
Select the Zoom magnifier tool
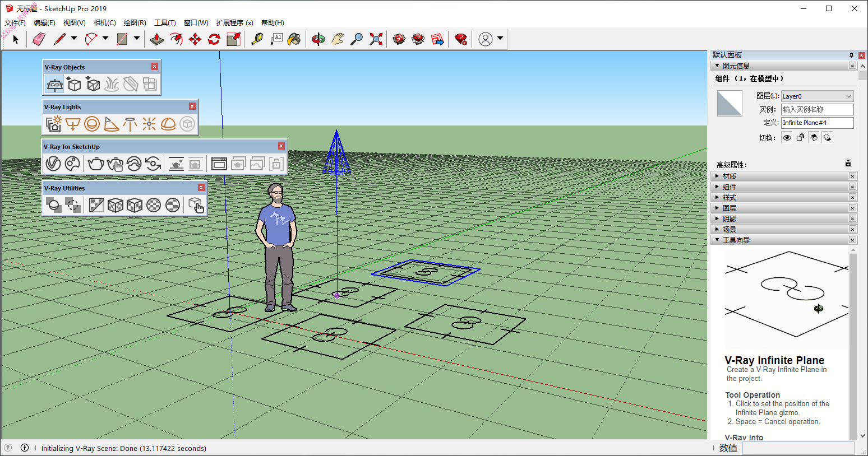[357, 39]
